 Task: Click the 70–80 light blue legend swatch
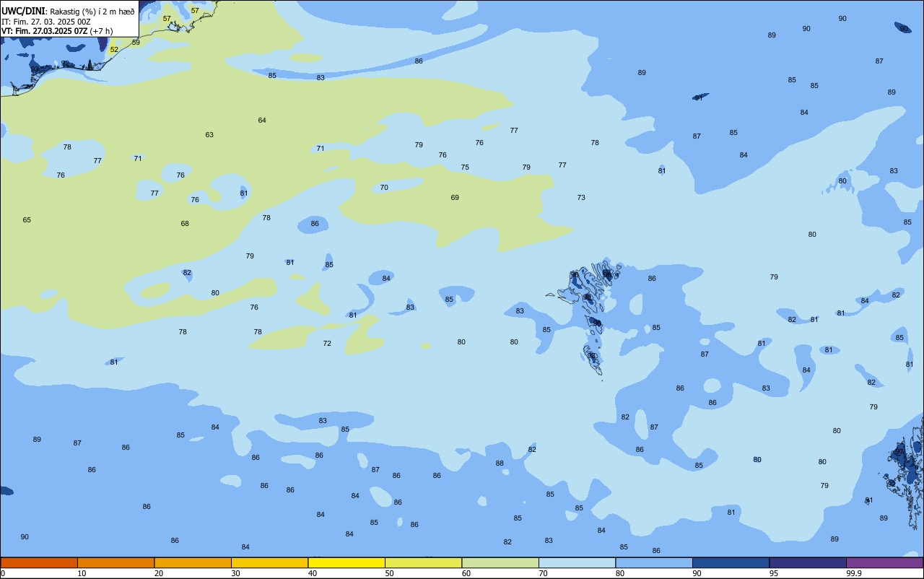[x=577, y=562]
